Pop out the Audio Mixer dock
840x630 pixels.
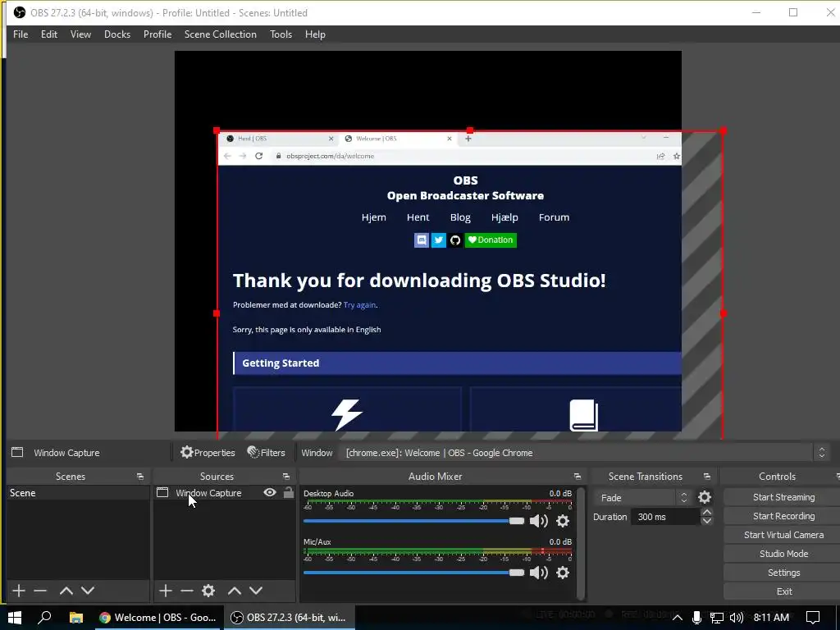pos(577,477)
